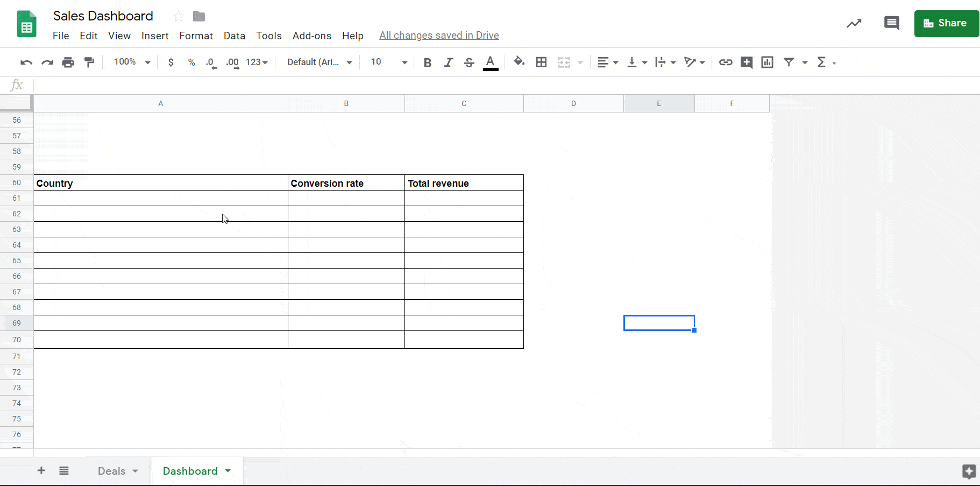Click the print icon

pos(68,62)
